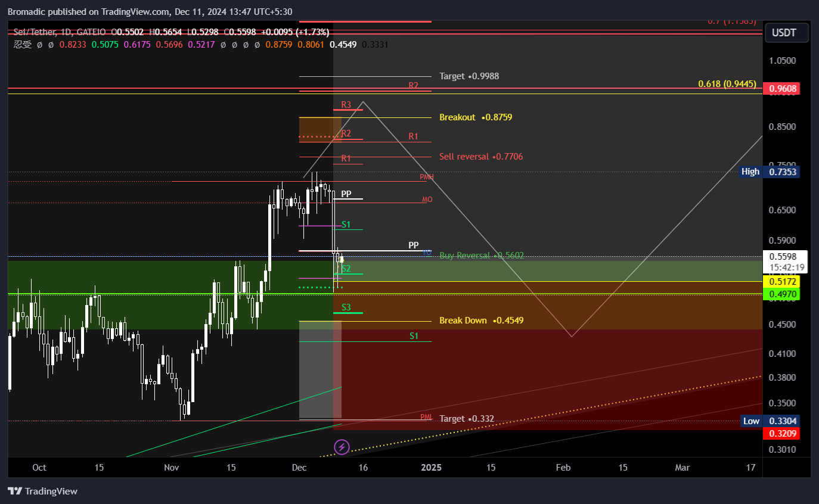Click the Break Down •0.4549 label
The width and height of the screenshot is (819, 504).
click(x=482, y=321)
